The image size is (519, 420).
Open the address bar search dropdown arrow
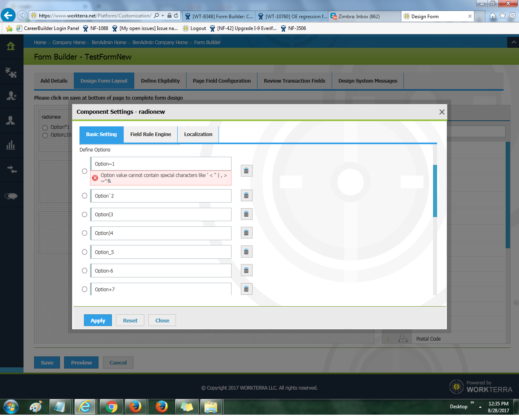(x=163, y=16)
